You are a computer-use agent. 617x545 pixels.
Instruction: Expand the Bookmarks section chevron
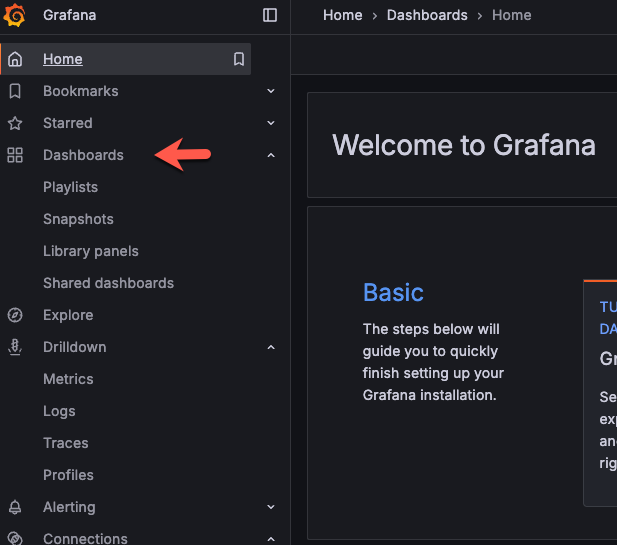[x=271, y=91]
